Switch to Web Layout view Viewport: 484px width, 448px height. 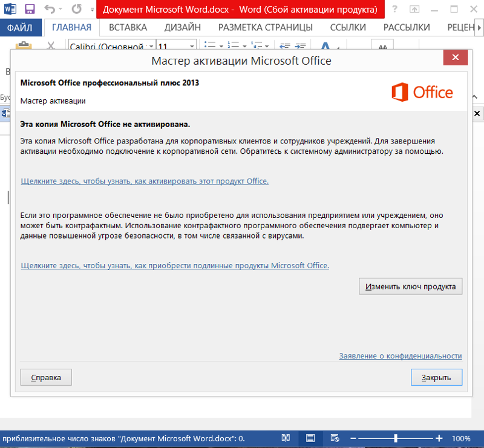pos(335,438)
